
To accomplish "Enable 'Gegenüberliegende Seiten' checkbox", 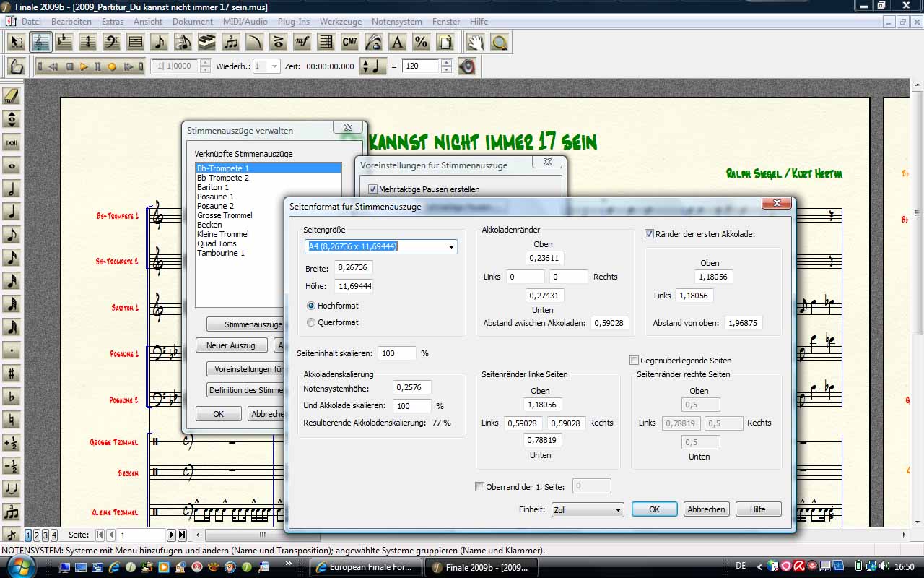I will click(x=635, y=361).
